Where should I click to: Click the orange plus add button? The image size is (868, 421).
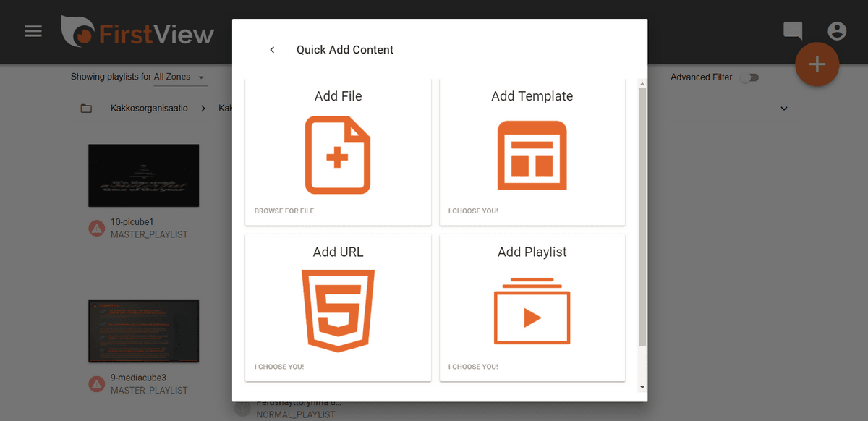[x=817, y=64]
